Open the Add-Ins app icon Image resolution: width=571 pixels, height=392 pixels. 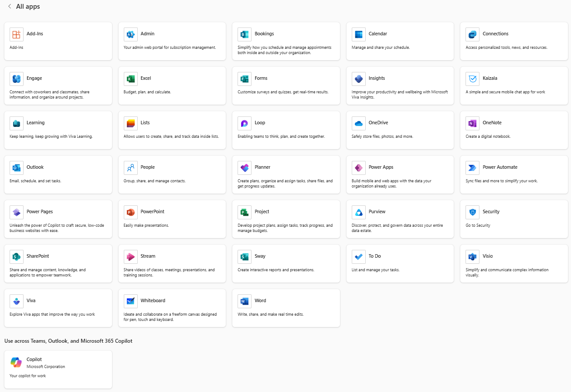coord(17,34)
